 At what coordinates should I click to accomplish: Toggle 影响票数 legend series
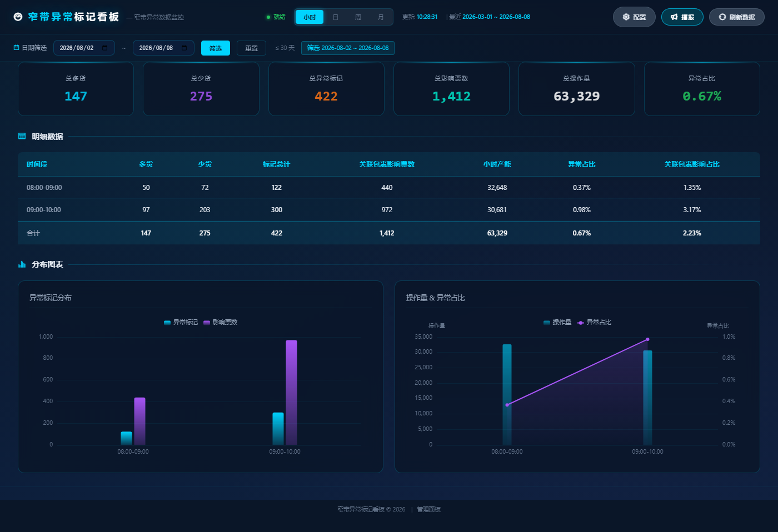pos(221,322)
